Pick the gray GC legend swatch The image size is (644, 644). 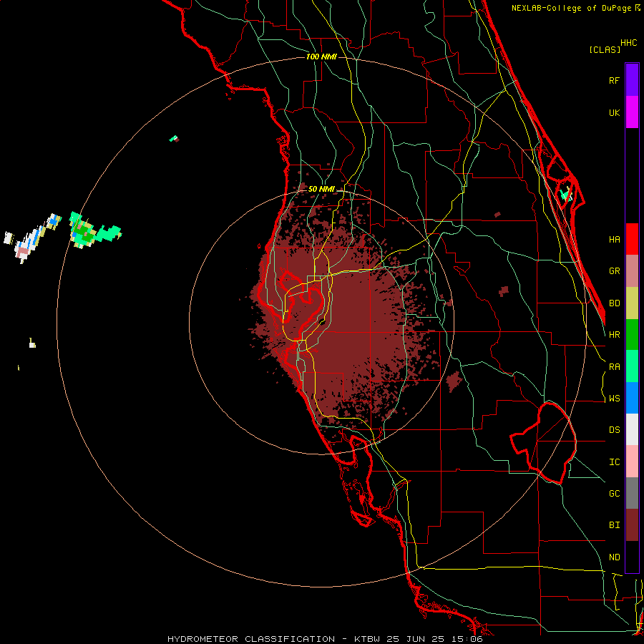click(632, 493)
